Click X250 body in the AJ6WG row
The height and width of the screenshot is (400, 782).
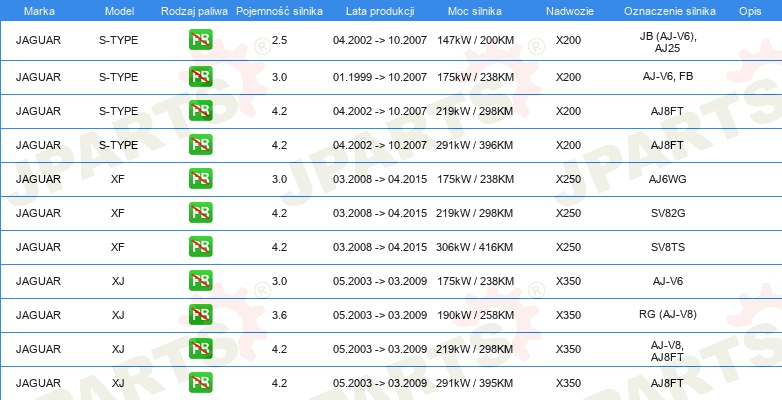[569, 179]
